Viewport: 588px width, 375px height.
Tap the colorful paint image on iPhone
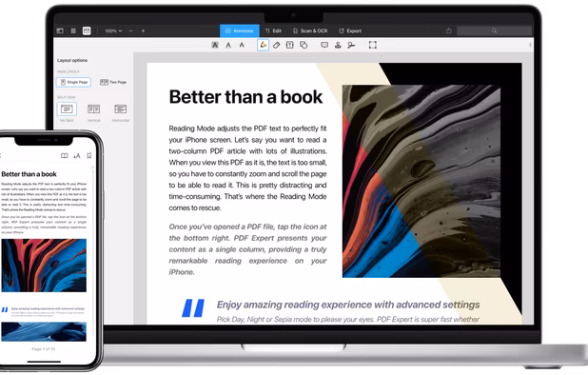tap(44, 266)
